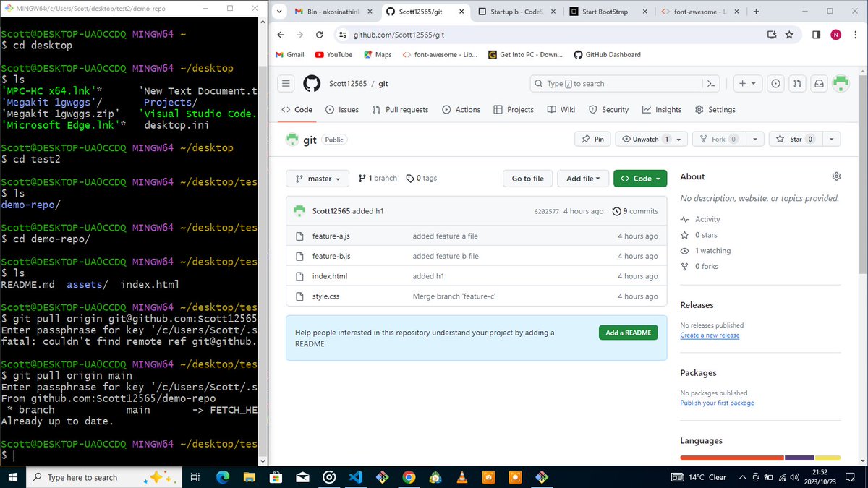The height and width of the screenshot is (488, 868).
Task: View the Insights tab
Action: pos(661,110)
